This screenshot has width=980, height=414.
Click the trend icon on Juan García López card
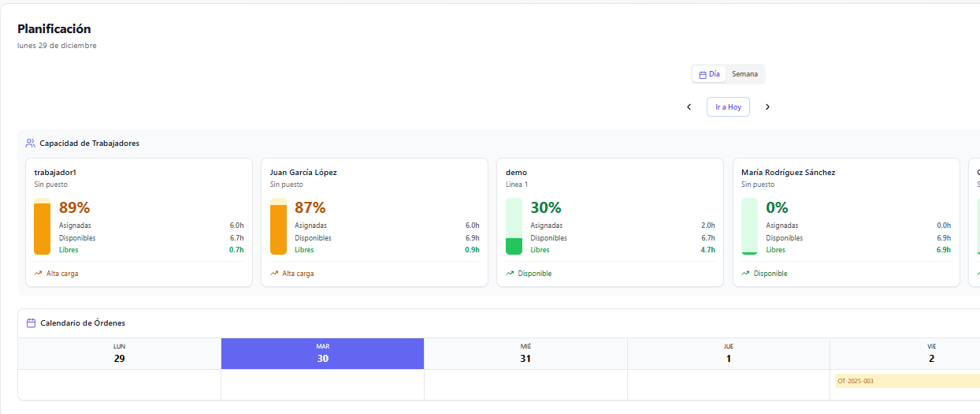(274, 274)
